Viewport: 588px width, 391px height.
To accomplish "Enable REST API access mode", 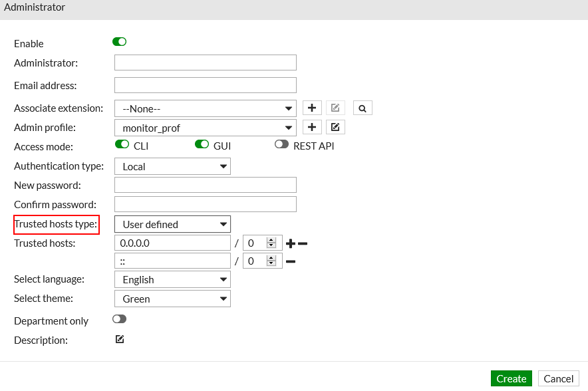I will pos(281,144).
